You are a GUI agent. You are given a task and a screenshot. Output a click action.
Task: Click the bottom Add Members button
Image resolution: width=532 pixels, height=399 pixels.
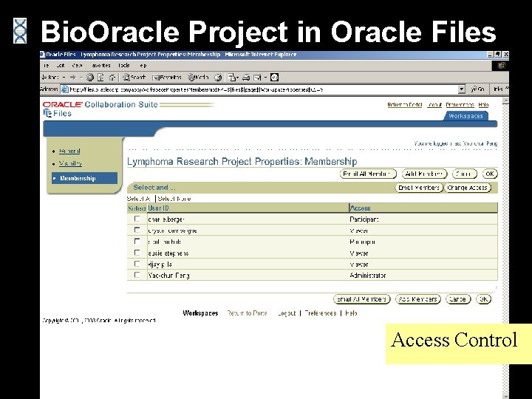click(x=418, y=299)
